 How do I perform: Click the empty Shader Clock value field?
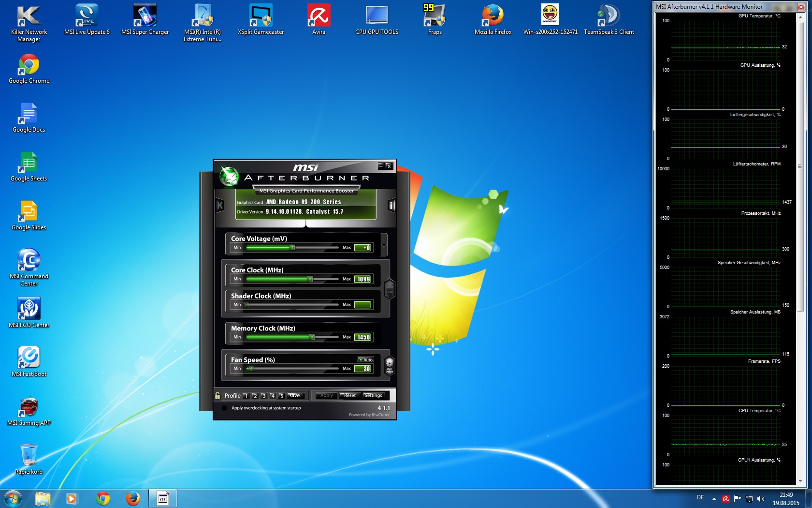tap(362, 305)
